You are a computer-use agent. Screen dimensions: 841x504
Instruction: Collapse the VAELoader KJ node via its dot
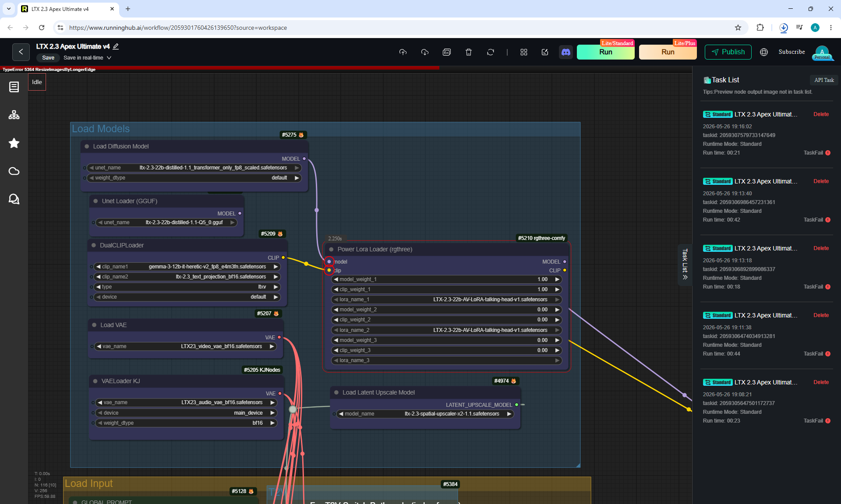point(95,381)
